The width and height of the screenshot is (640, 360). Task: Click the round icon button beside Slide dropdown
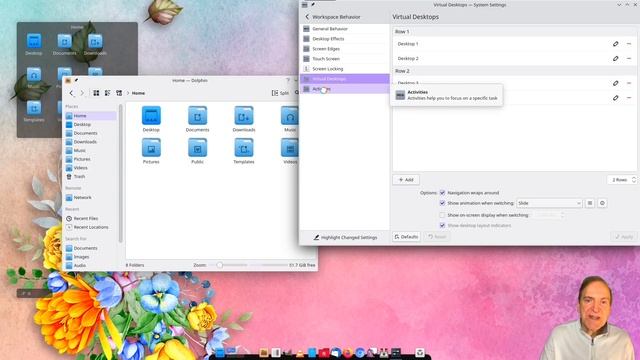[x=602, y=203]
